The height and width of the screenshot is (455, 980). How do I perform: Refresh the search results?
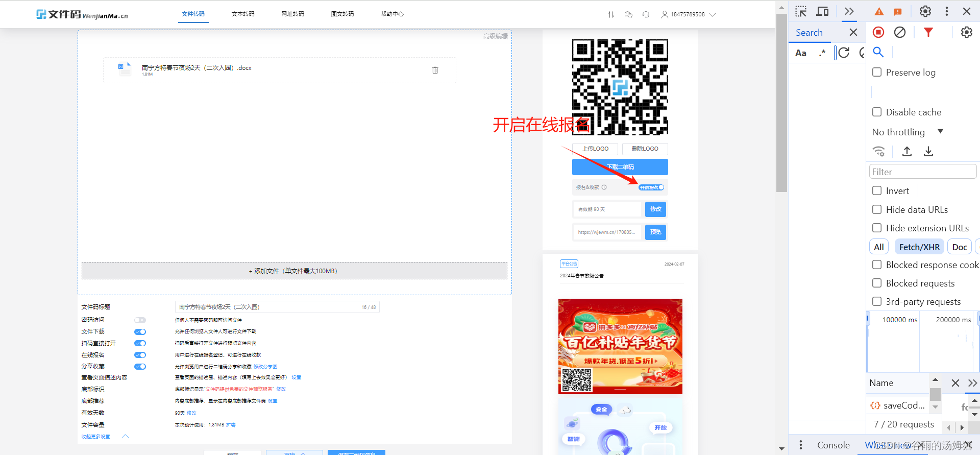click(x=844, y=53)
